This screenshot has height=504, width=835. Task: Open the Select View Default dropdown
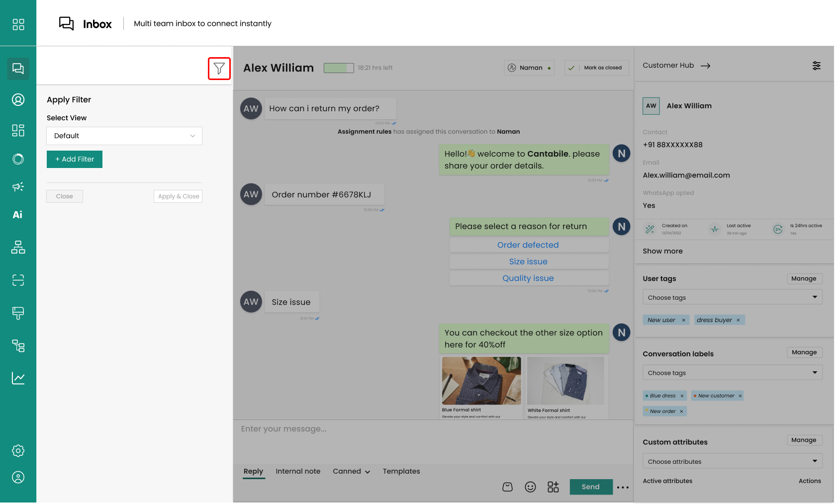(124, 136)
